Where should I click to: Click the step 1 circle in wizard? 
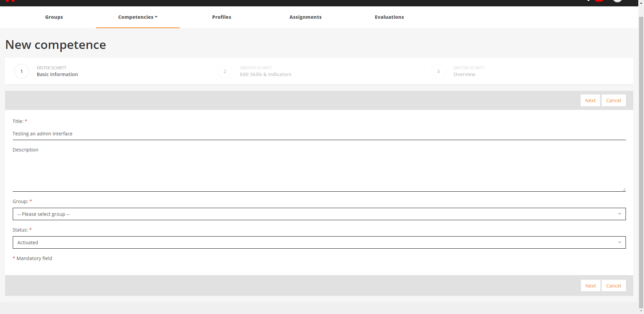(22, 71)
